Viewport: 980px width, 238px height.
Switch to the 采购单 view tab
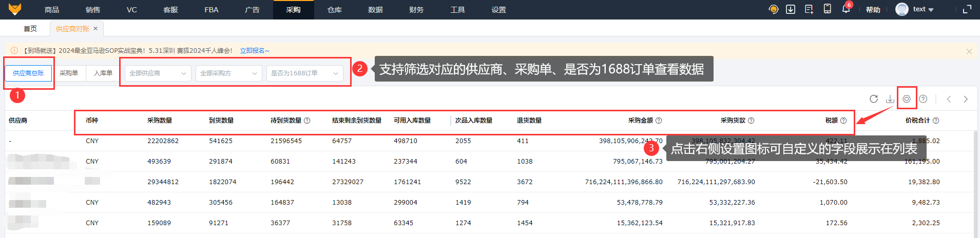[x=69, y=73]
